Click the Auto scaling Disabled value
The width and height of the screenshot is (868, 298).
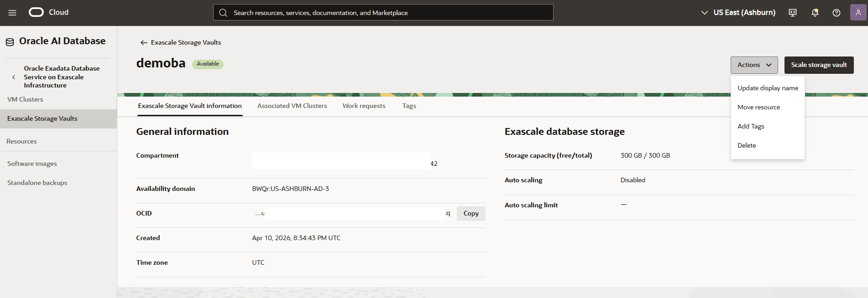tap(633, 180)
